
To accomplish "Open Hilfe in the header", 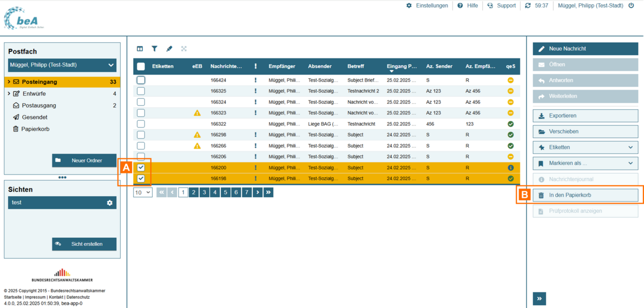I will click(x=468, y=6).
